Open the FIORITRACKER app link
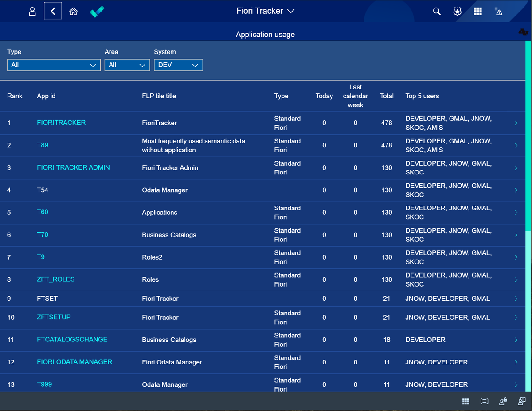This screenshot has height=411, width=532. (x=61, y=123)
